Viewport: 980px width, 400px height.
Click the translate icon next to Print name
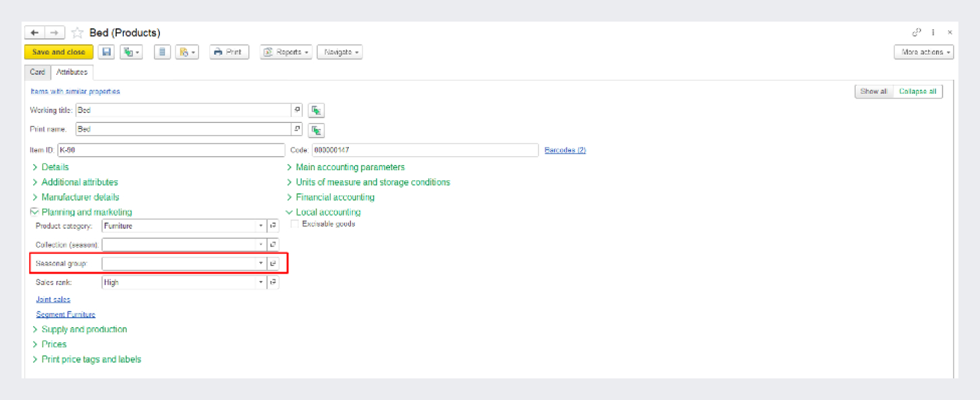coord(316,130)
